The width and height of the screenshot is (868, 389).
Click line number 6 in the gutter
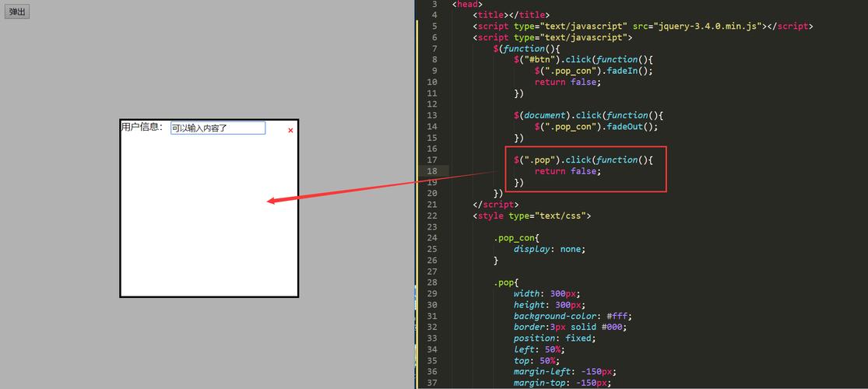pyautogui.click(x=434, y=37)
